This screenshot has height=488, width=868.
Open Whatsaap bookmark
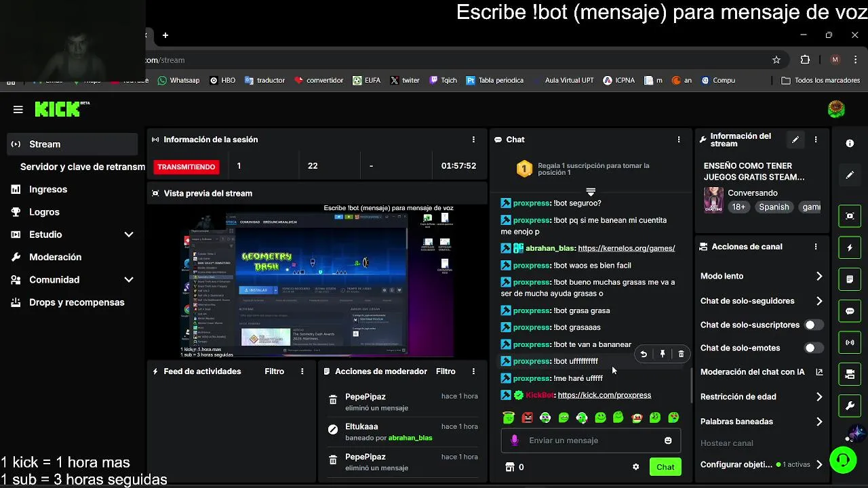click(178, 80)
